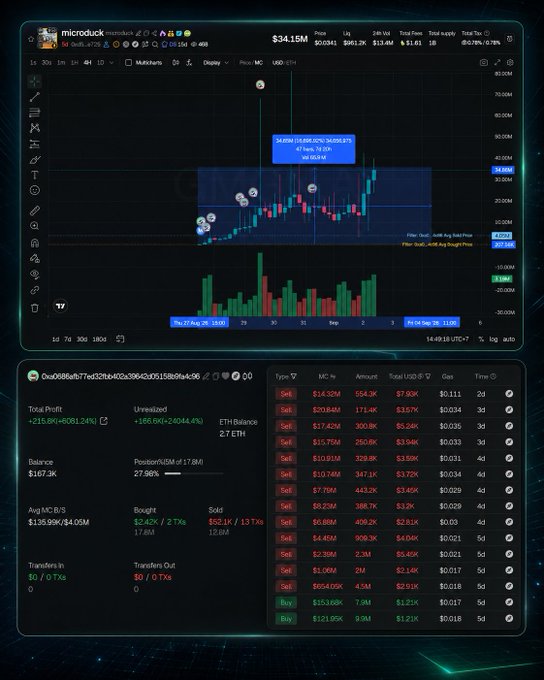544x680 pixels.
Task: Expand the timeframe dropdown chevron
Action: point(111,62)
